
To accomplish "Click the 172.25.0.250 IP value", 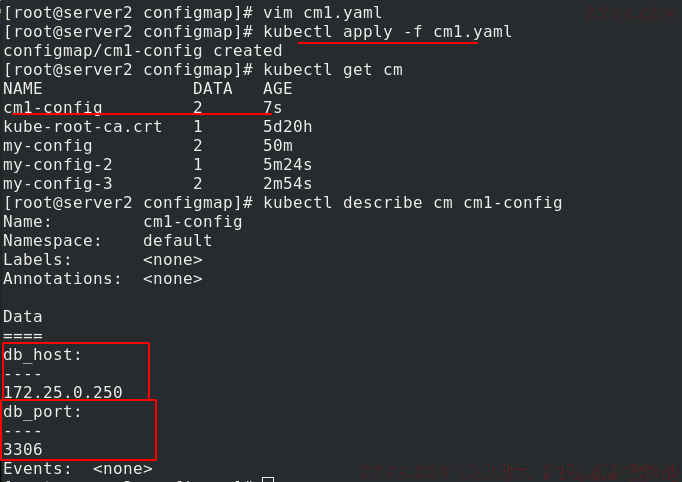I will pyautogui.click(x=63, y=393).
